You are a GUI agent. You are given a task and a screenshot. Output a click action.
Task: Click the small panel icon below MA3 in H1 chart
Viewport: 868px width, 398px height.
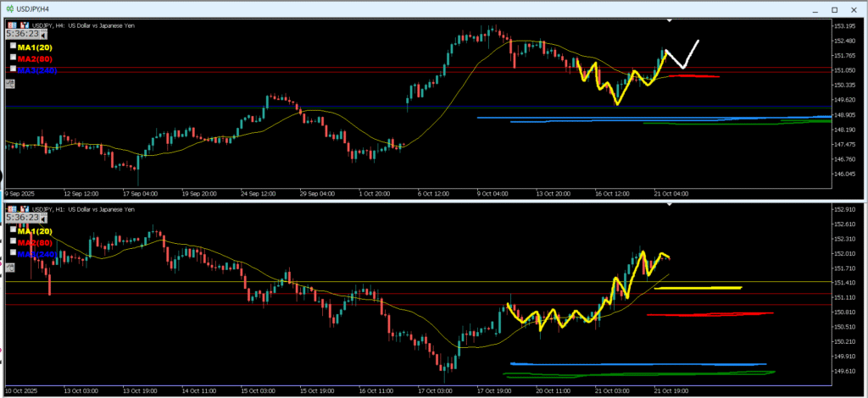pyautogui.click(x=10, y=268)
